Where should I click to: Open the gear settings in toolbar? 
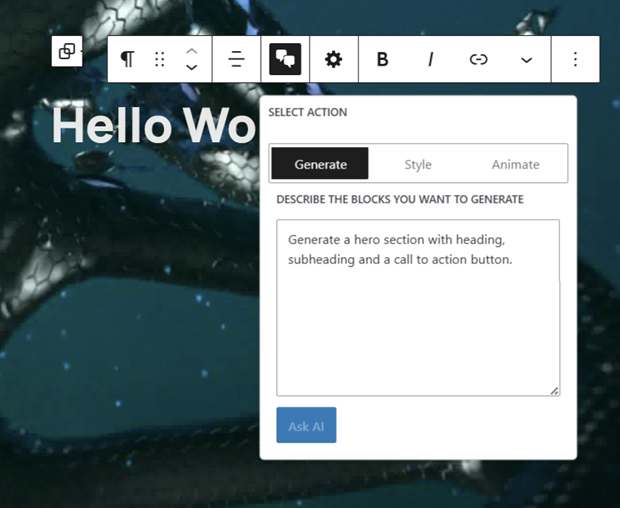[x=333, y=60]
